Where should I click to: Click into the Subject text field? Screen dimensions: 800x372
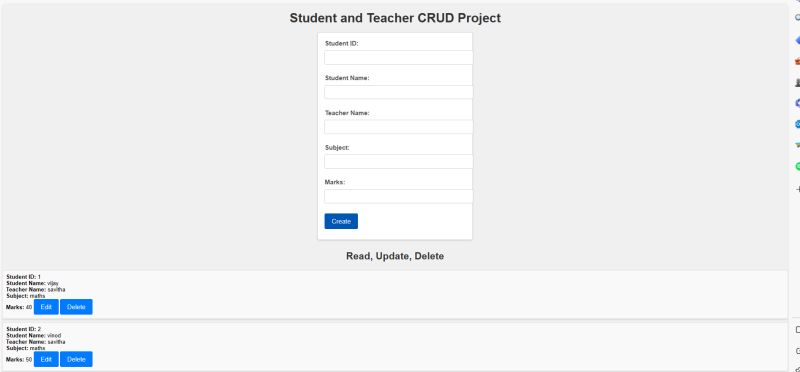[x=398, y=162]
